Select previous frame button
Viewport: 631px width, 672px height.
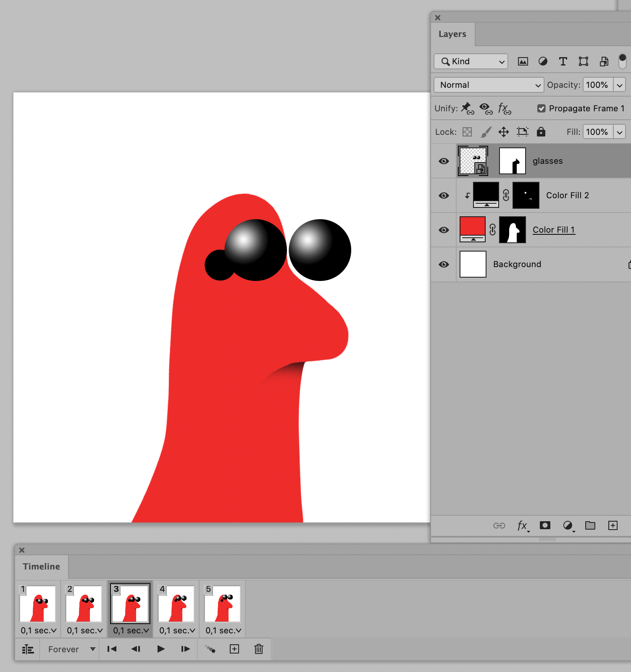pyautogui.click(x=136, y=649)
